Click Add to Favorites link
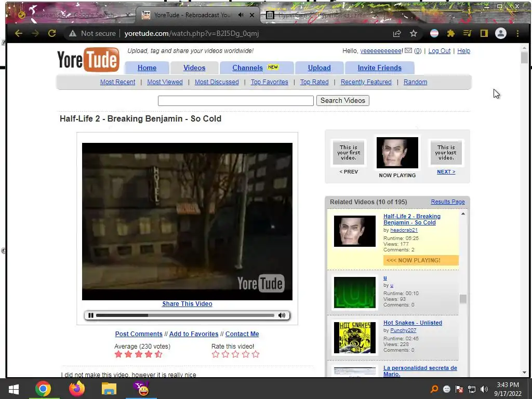This screenshot has height=399, width=532. coord(194,334)
